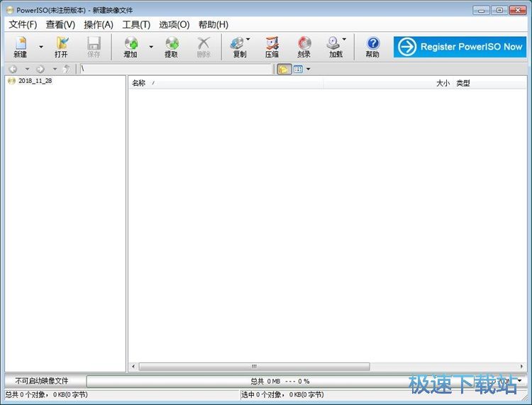Open the forward history dropdown arrow
Image resolution: width=532 pixels, height=405 pixels.
tap(55, 70)
